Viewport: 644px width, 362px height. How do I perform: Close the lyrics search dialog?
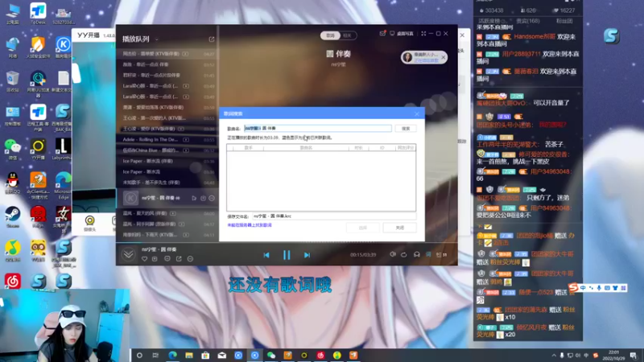click(x=417, y=113)
